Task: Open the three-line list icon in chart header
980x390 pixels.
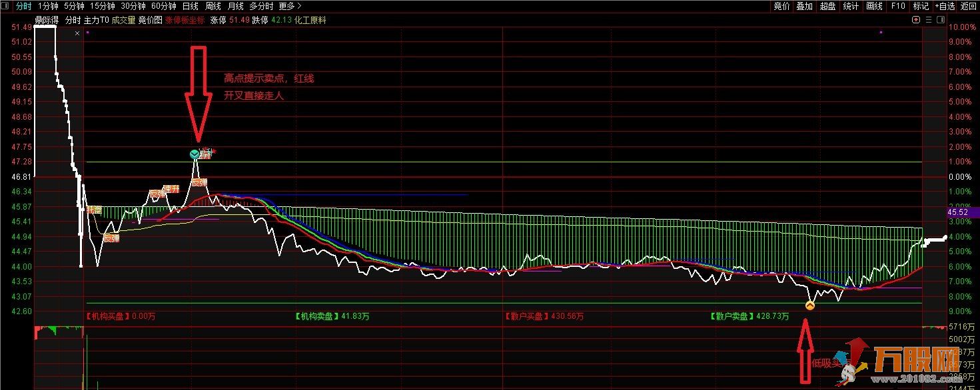Action: point(929,21)
